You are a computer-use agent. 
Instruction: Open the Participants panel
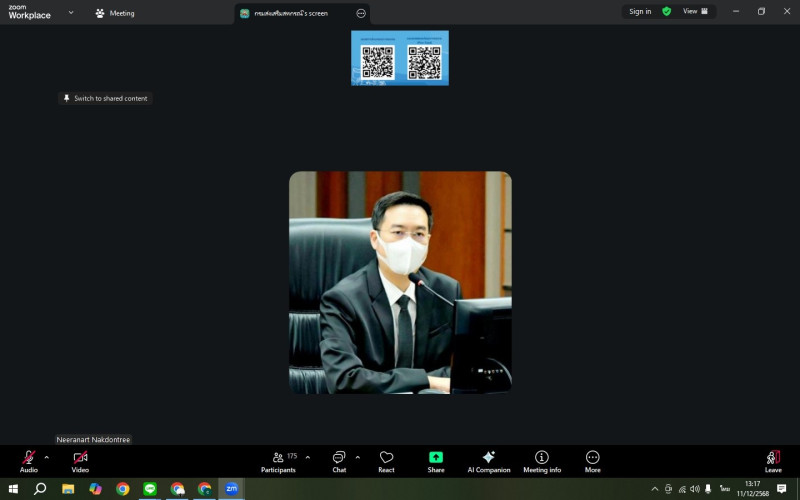tap(278, 460)
